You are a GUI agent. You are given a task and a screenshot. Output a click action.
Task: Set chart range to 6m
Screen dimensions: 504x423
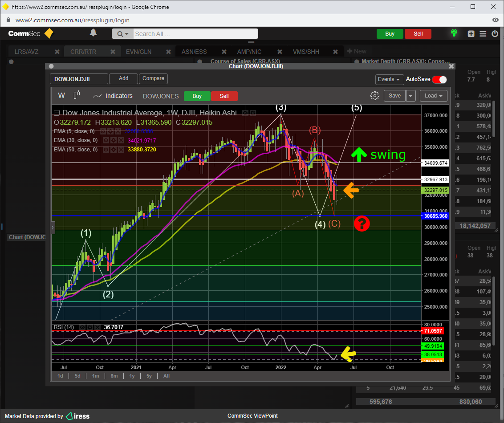pyautogui.click(x=114, y=376)
